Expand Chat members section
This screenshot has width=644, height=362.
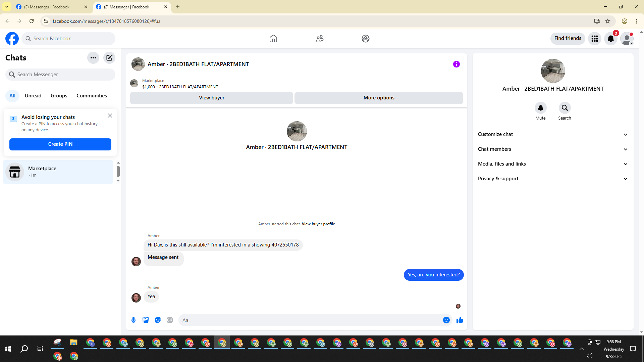tap(553, 149)
